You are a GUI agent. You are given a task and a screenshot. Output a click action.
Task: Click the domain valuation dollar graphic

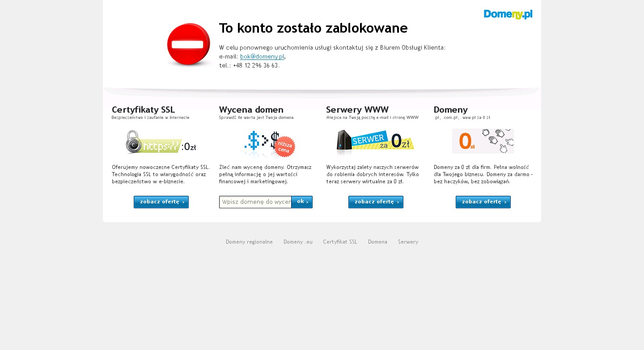pos(269,144)
